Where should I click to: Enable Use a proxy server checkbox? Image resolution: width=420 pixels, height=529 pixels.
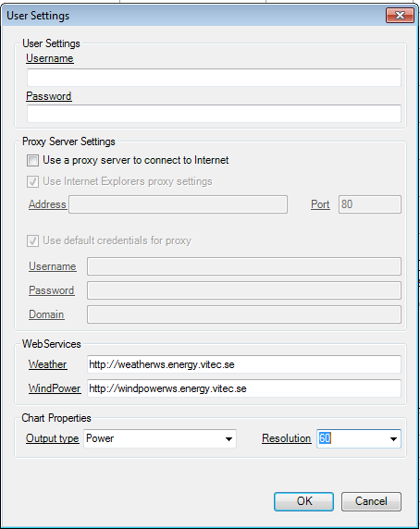point(32,161)
